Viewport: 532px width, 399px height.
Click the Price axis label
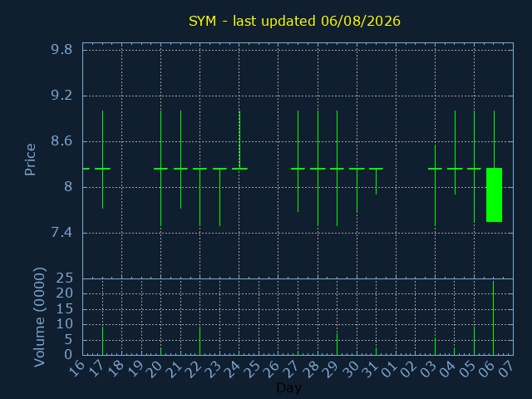[30, 160]
